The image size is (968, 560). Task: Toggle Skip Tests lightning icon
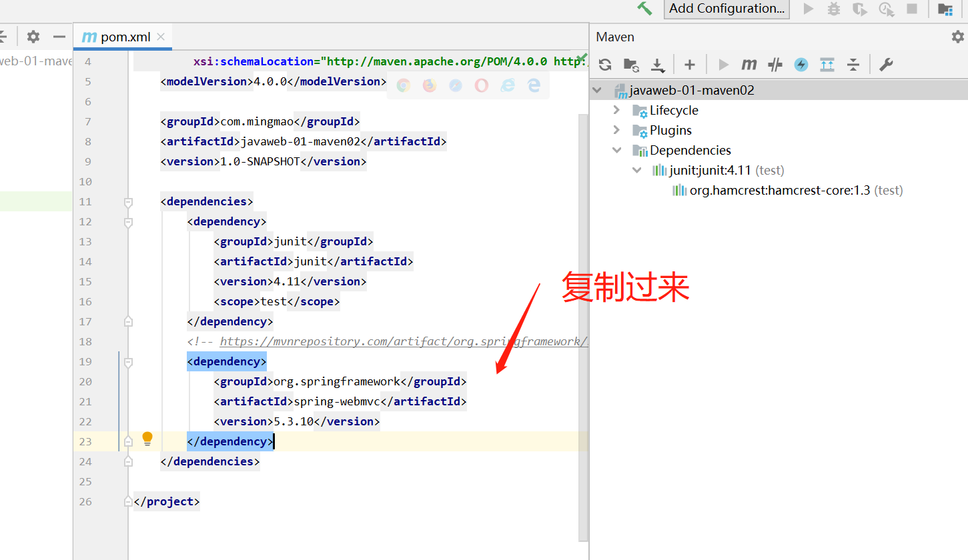click(801, 65)
